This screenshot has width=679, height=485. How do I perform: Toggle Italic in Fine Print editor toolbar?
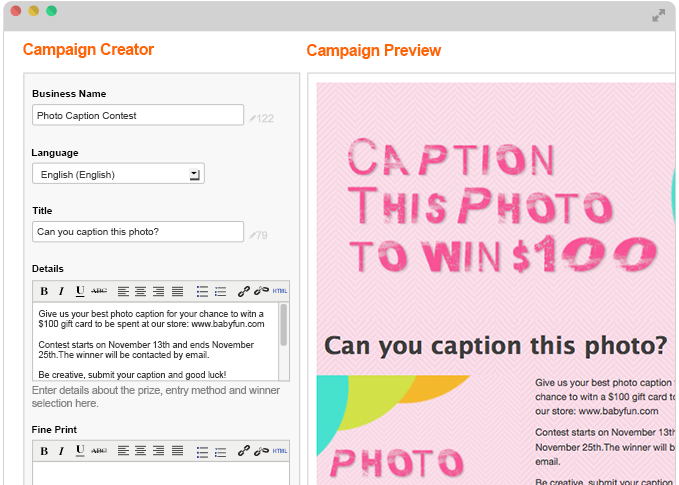click(x=61, y=451)
